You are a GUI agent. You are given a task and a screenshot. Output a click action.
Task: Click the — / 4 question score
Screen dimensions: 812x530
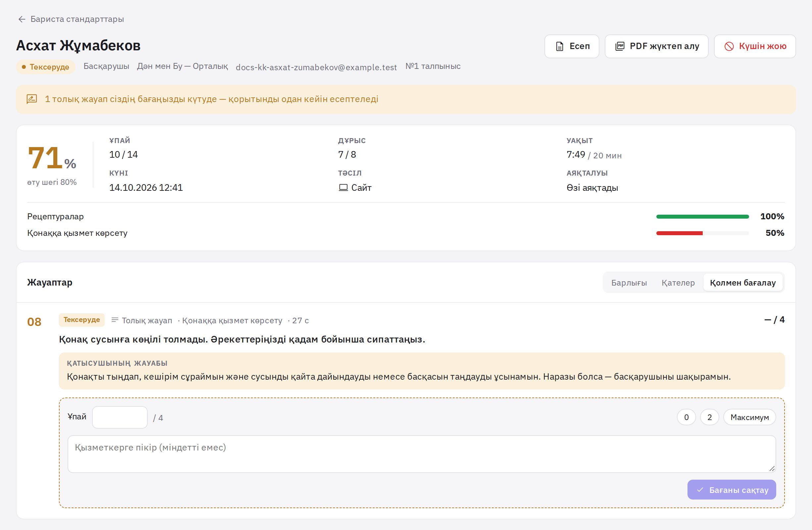point(774,320)
